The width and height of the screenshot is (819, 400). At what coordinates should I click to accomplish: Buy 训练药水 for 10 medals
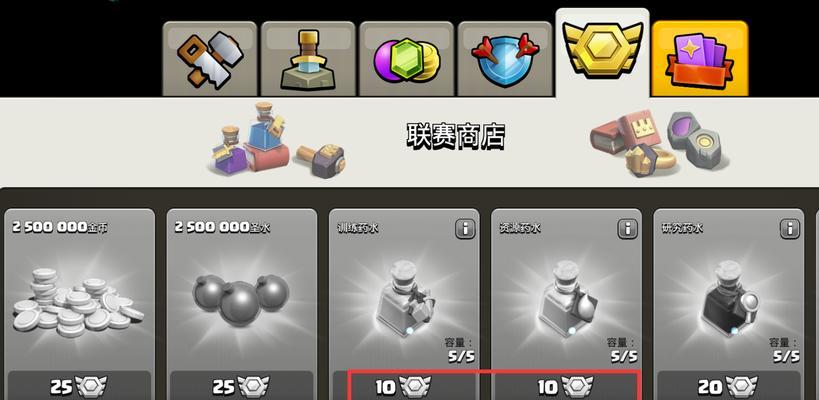[404, 386]
